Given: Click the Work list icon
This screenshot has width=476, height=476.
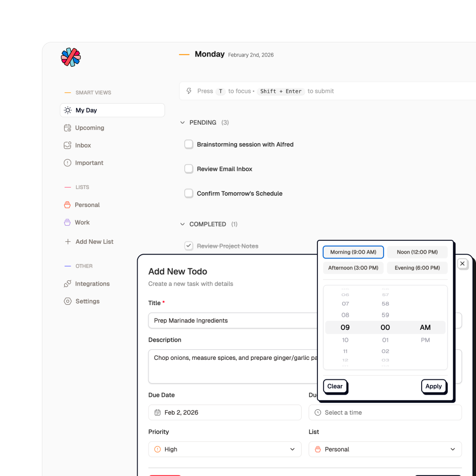Looking at the screenshot, I should click(x=68, y=222).
